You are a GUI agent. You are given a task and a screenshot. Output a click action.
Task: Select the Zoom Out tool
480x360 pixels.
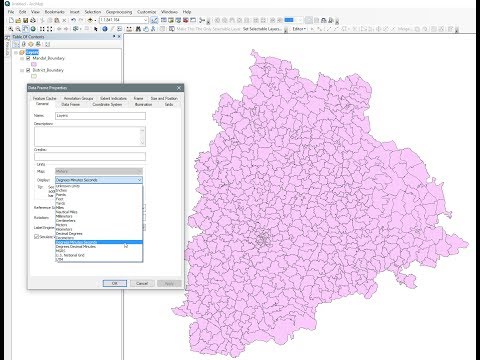(18, 29)
